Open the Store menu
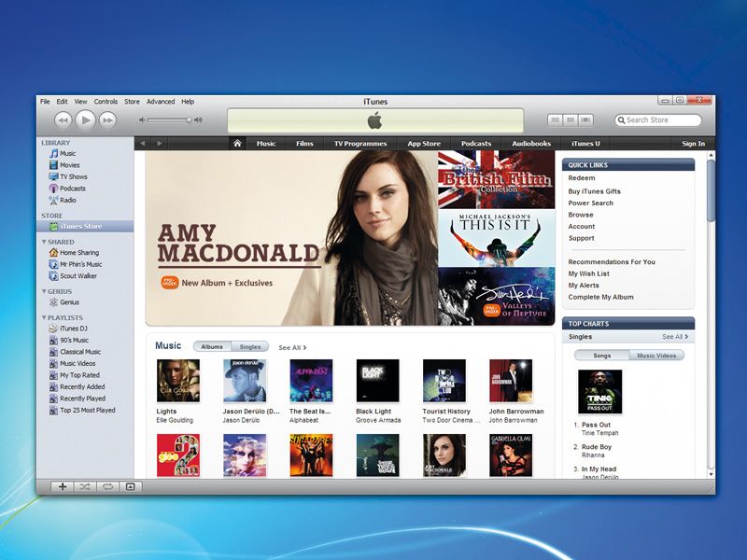This screenshot has width=747, height=560. coord(132,102)
